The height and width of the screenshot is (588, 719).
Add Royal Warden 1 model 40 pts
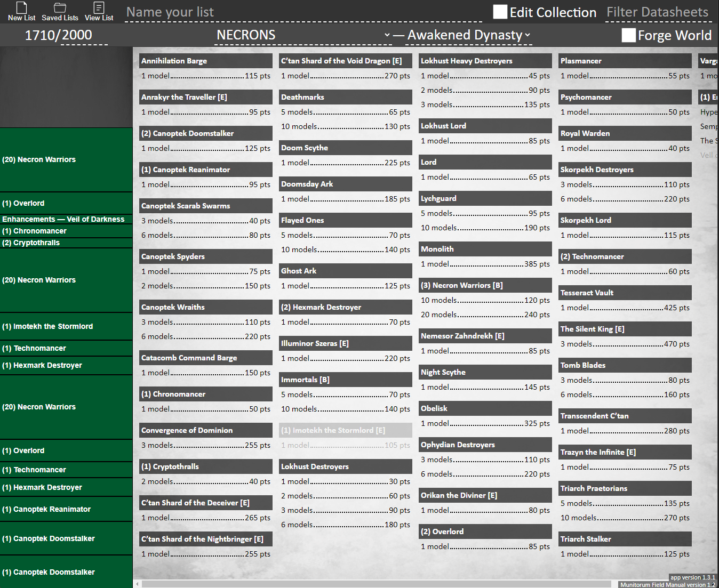625,148
